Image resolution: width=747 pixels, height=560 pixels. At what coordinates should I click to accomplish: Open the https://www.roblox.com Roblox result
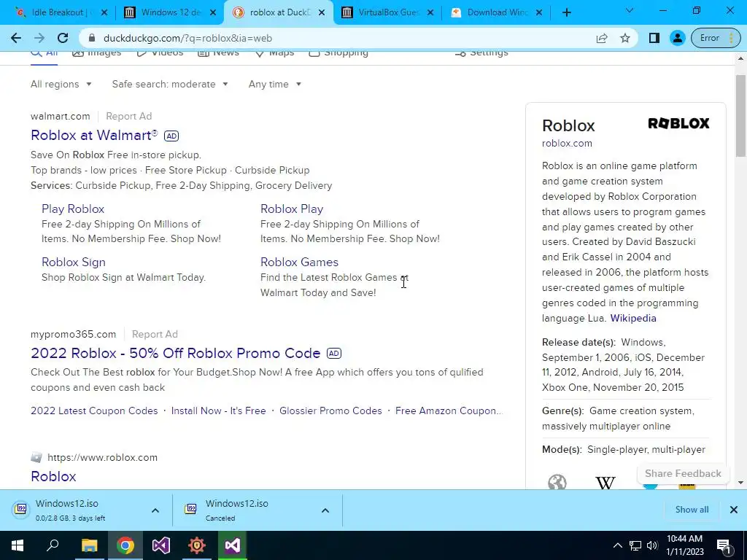click(x=53, y=477)
